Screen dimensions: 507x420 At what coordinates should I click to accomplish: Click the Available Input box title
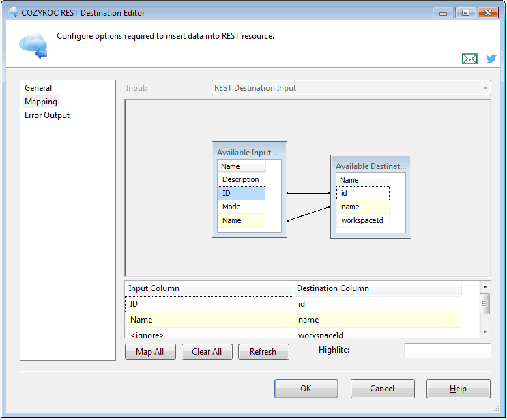click(x=248, y=153)
